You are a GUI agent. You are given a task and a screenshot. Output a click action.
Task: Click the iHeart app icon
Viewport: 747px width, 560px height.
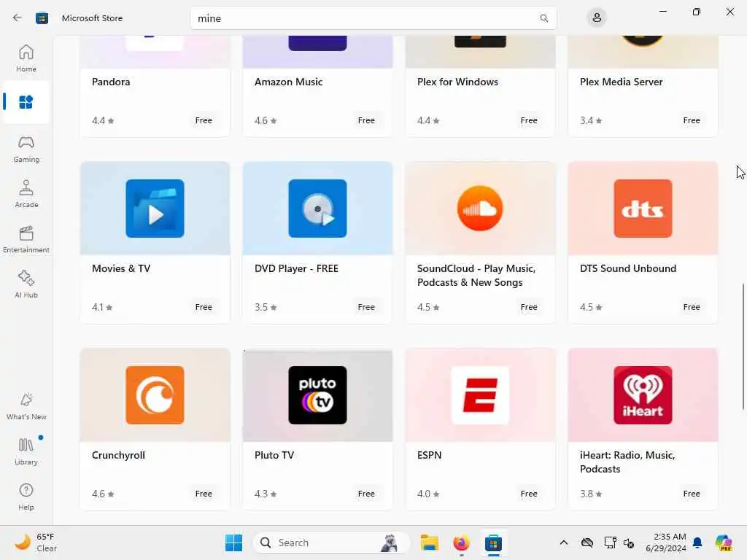coord(643,394)
